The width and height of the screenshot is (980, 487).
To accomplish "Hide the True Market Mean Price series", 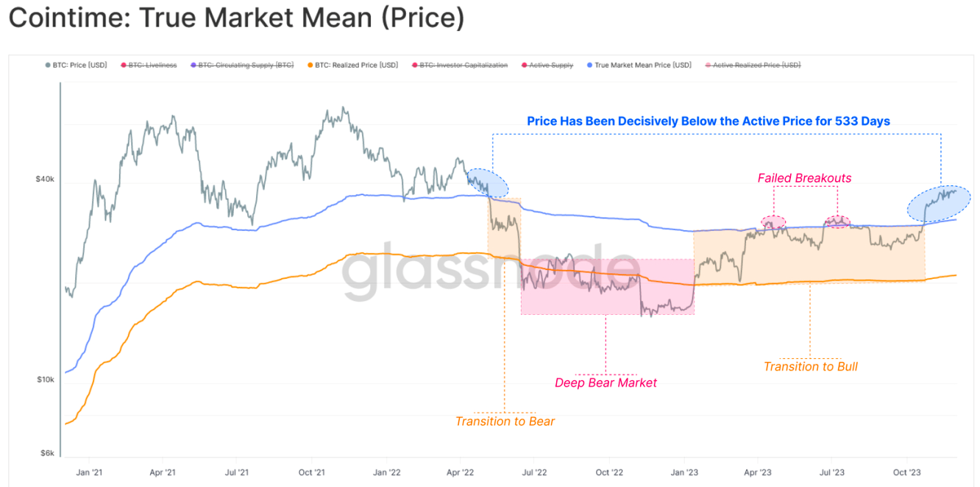I will 642,65.
